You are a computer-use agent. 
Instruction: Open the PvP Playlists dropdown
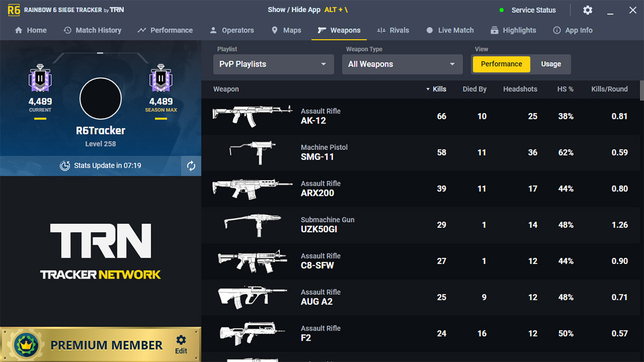point(273,64)
